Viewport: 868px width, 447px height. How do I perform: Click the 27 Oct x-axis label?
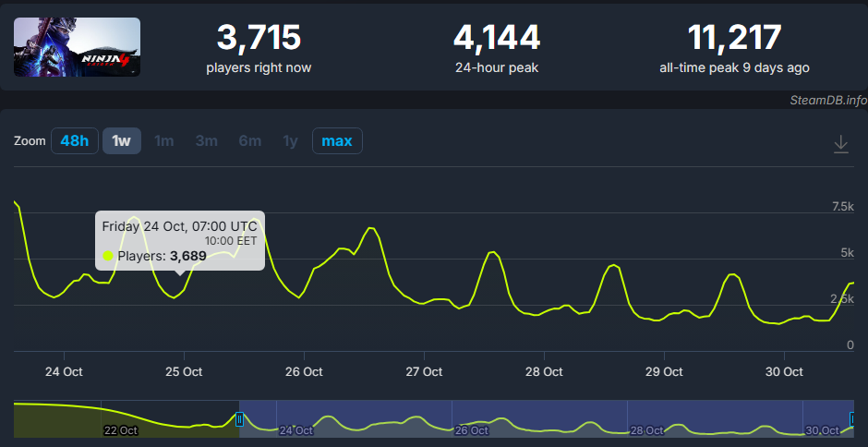click(x=424, y=371)
